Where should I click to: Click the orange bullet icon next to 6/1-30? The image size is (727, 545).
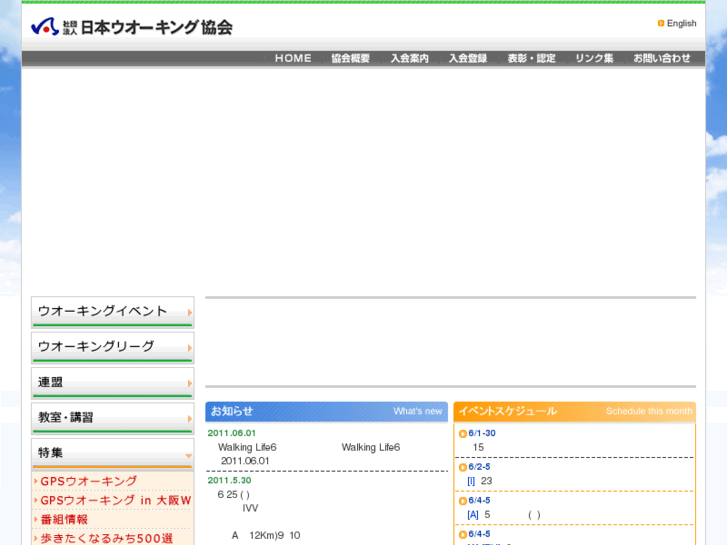463,434
